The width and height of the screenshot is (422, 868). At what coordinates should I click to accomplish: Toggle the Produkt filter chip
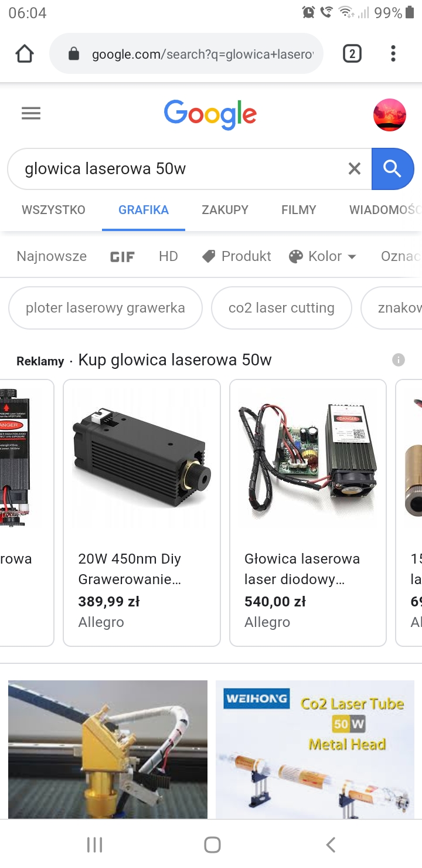(x=237, y=256)
